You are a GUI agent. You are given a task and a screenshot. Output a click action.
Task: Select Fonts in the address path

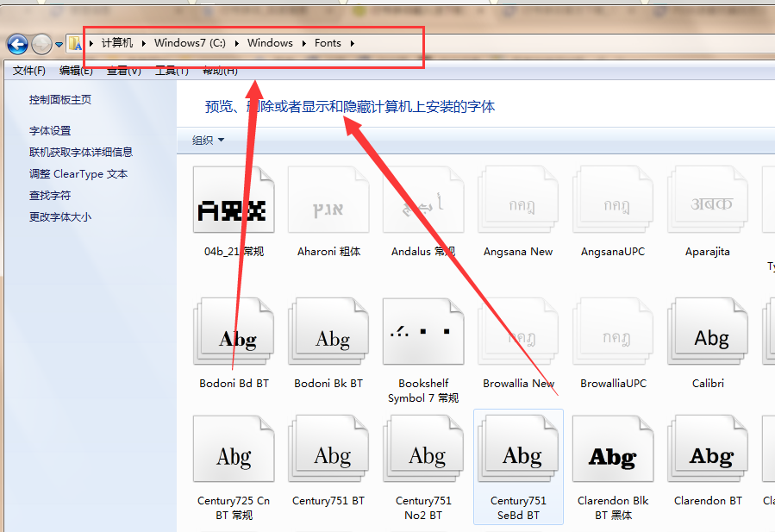[328, 43]
